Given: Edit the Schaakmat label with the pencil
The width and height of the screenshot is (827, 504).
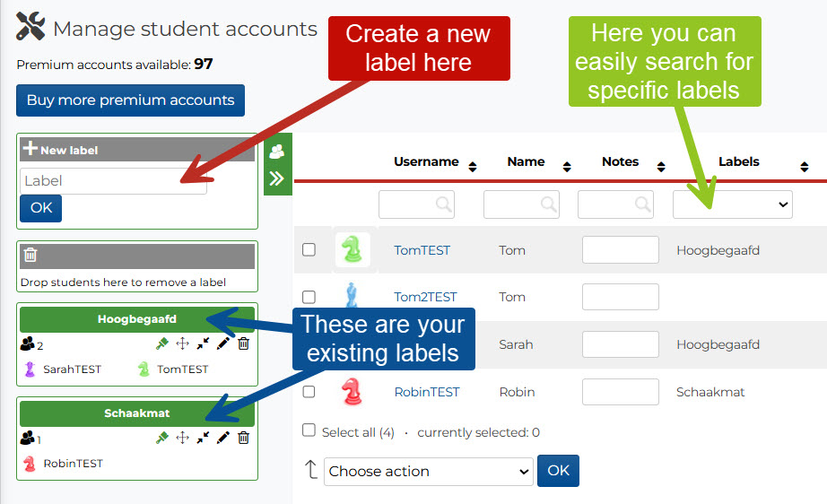Looking at the screenshot, I should [x=223, y=438].
